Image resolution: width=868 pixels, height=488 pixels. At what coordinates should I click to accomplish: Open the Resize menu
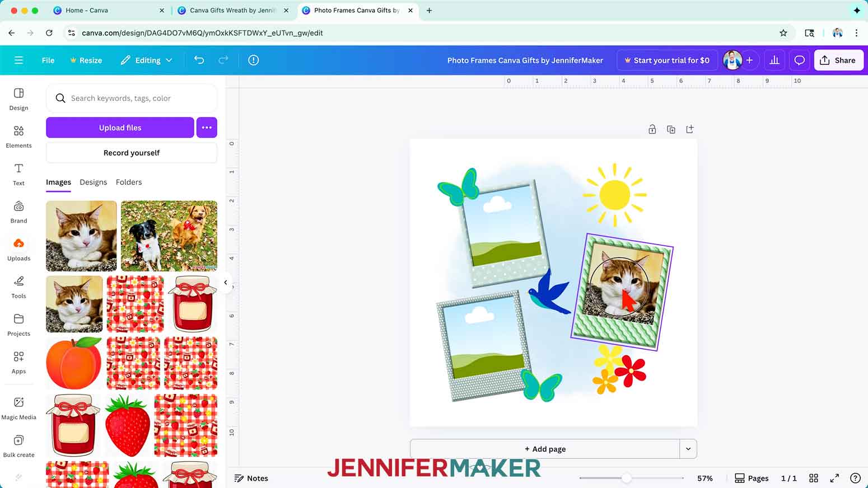coord(86,60)
